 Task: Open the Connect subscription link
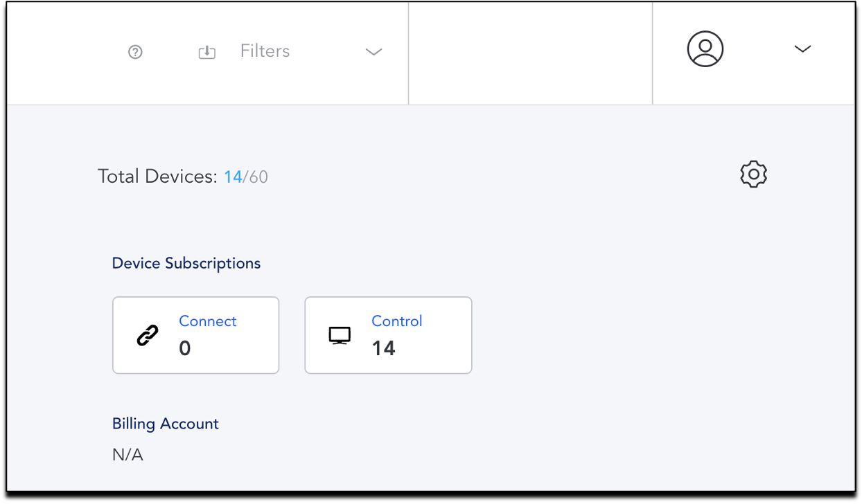208,321
